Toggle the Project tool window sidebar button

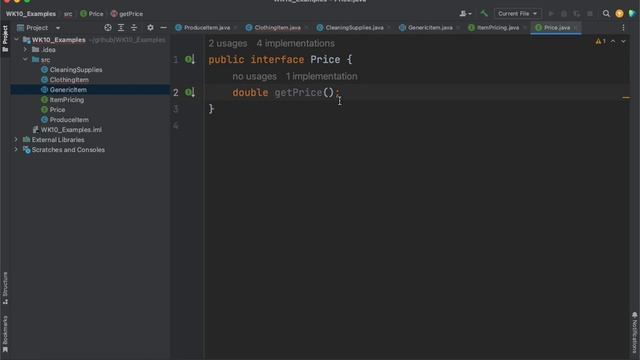pos(5,39)
